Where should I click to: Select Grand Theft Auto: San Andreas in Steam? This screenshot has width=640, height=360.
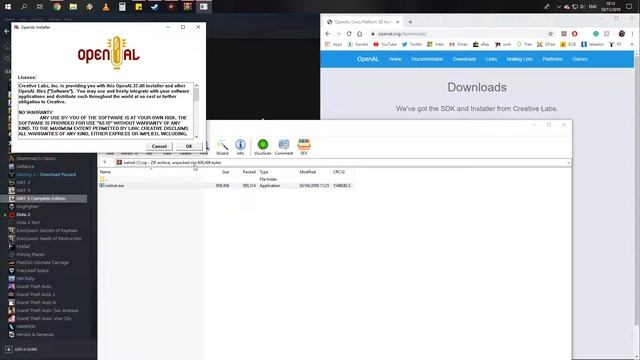pyautogui.click(x=47, y=310)
